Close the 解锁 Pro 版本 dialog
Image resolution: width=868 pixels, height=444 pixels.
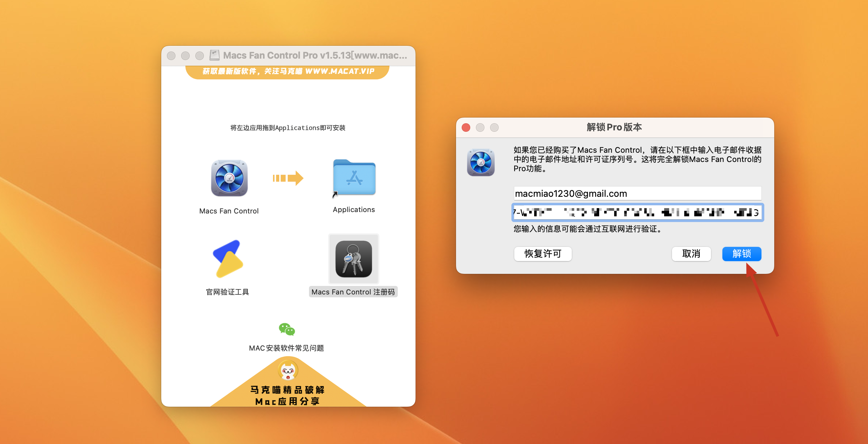(x=466, y=128)
